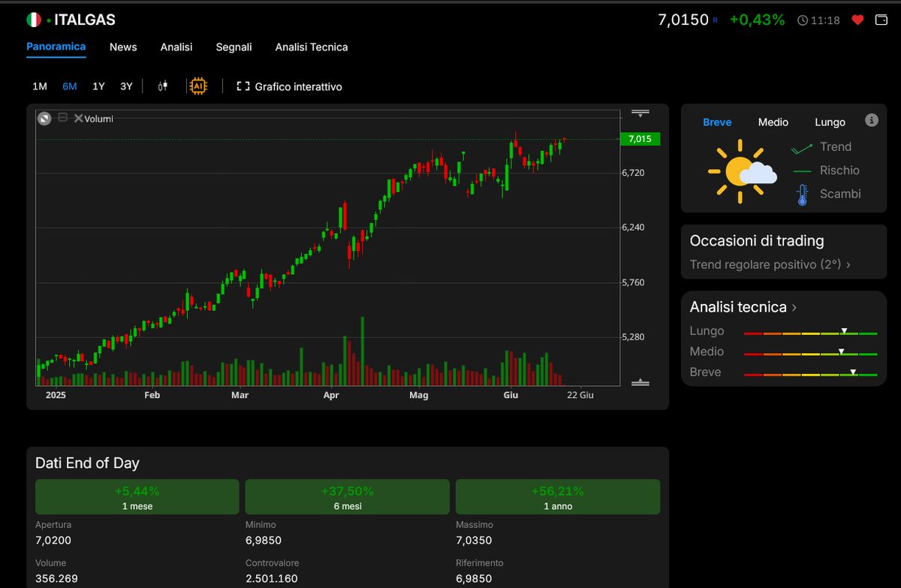
Task: Click the green 7,015 price label on axis
Action: pyautogui.click(x=640, y=139)
